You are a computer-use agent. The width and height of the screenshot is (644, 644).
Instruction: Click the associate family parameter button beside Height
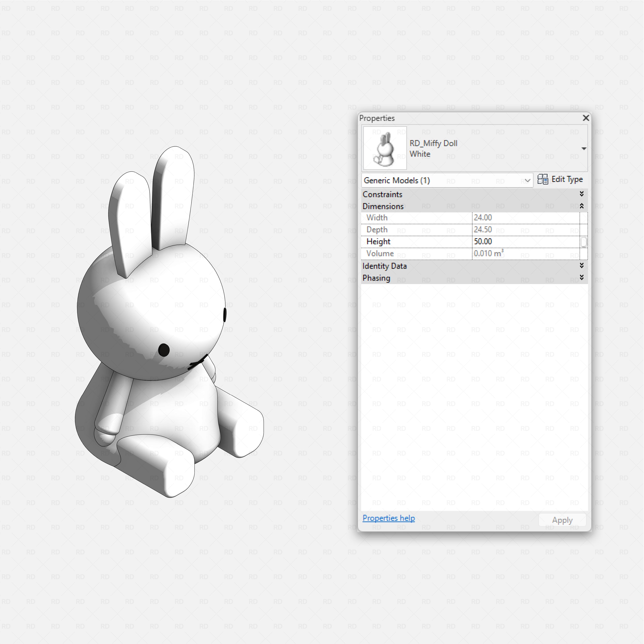[x=584, y=242]
